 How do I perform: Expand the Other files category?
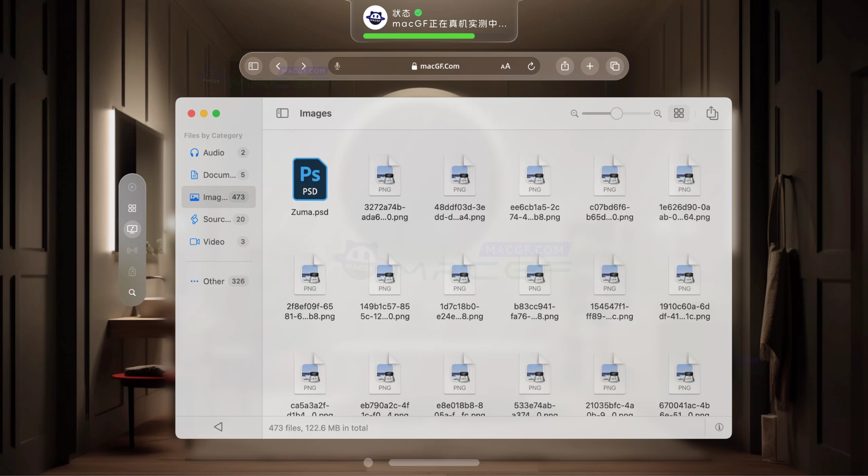point(214,281)
